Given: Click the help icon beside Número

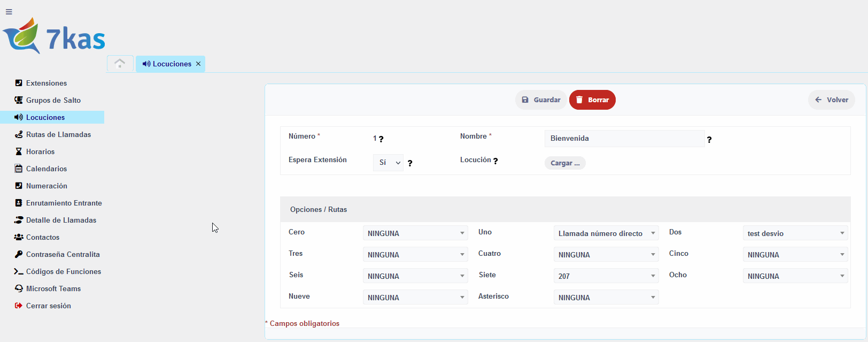Looking at the screenshot, I should [x=381, y=139].
